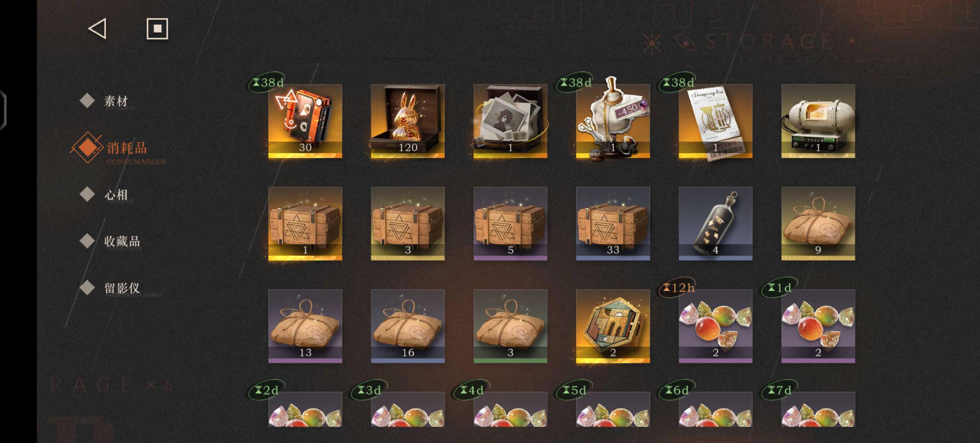980x443 pixels.
Task: Select the wrapped parcel with count 16
Action: pyautogui.click(x=408, y=326)
